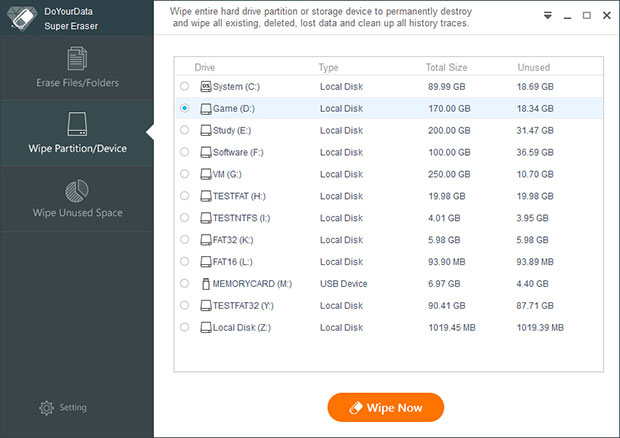This screenshot has height=438, width=620.
Task: Select the Local Disk (Z:) row
Action: 389,327
